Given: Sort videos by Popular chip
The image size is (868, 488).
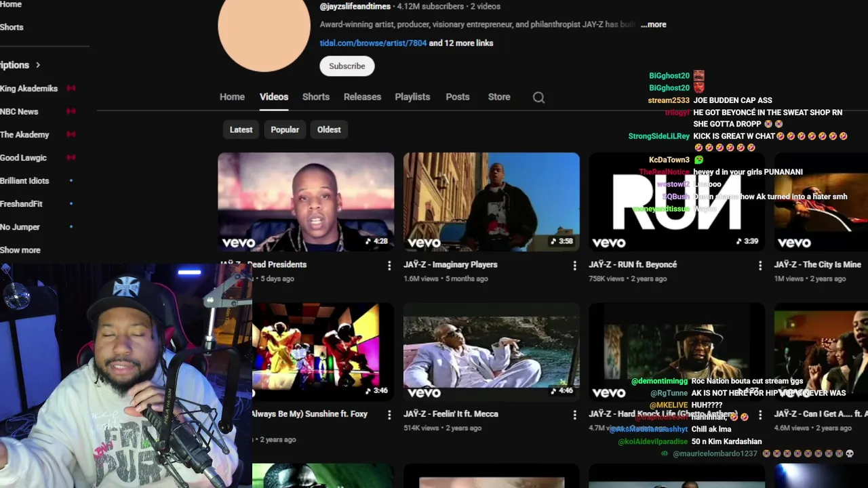Looking at the screenshot, I should point(285,129).
